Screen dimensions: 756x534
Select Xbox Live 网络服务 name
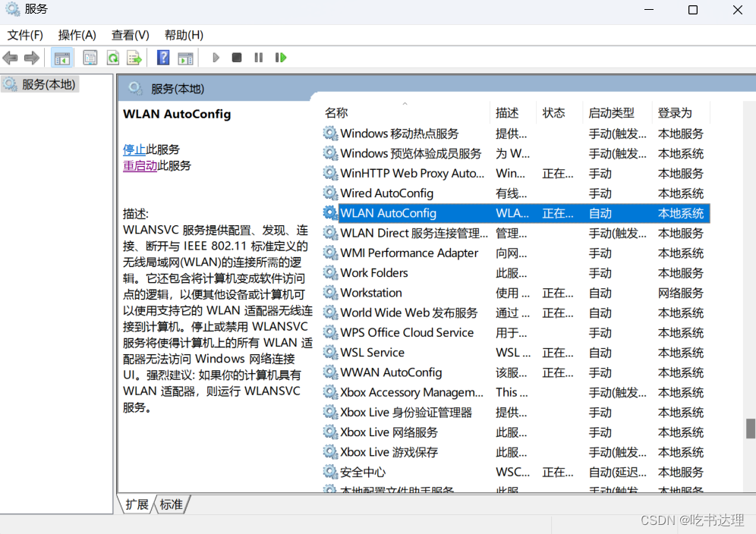tap(389, 432)
